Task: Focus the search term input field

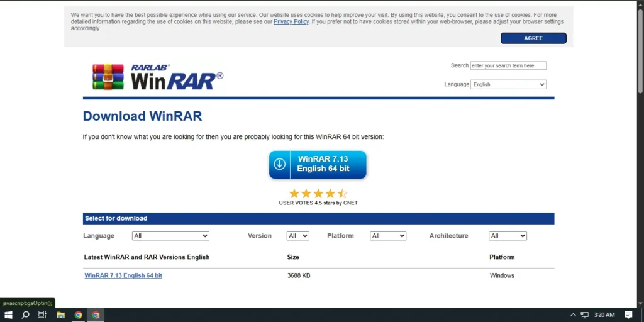Action: pos(508,65)
